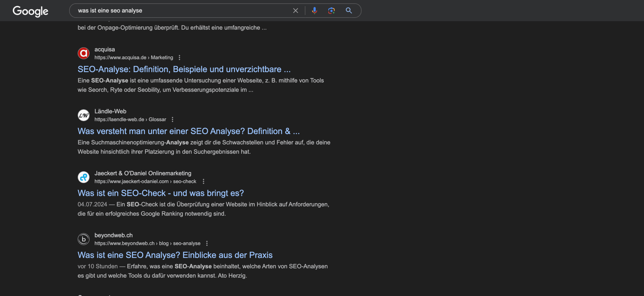The height and width of the screenshot is (296, 644).
Task: Open Google Lens image search
Action: coord(331,11)
